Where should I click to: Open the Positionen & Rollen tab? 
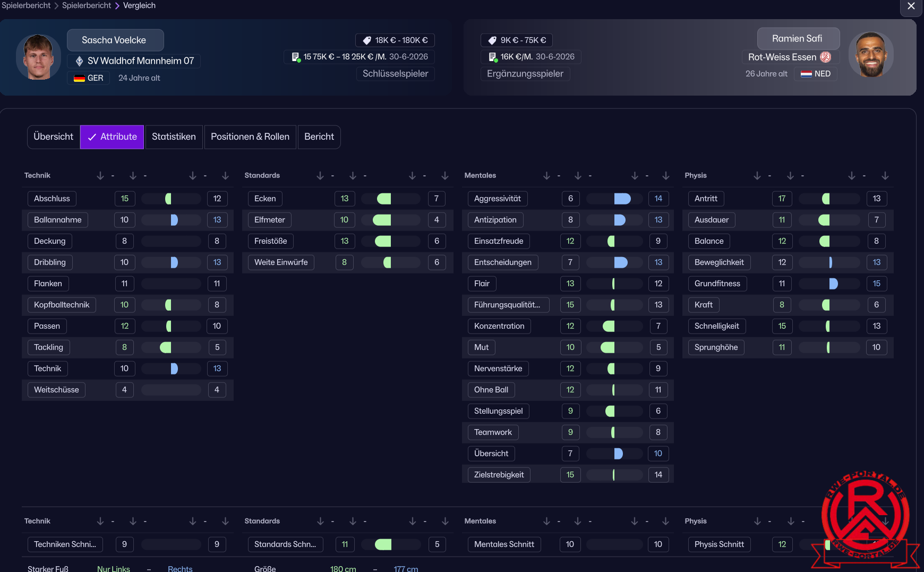(x=250, y=137)
